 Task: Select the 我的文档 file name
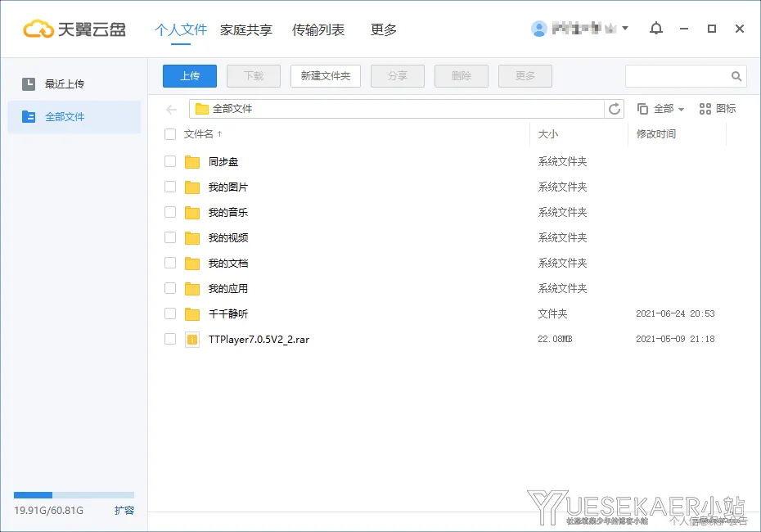coord(228,263)
